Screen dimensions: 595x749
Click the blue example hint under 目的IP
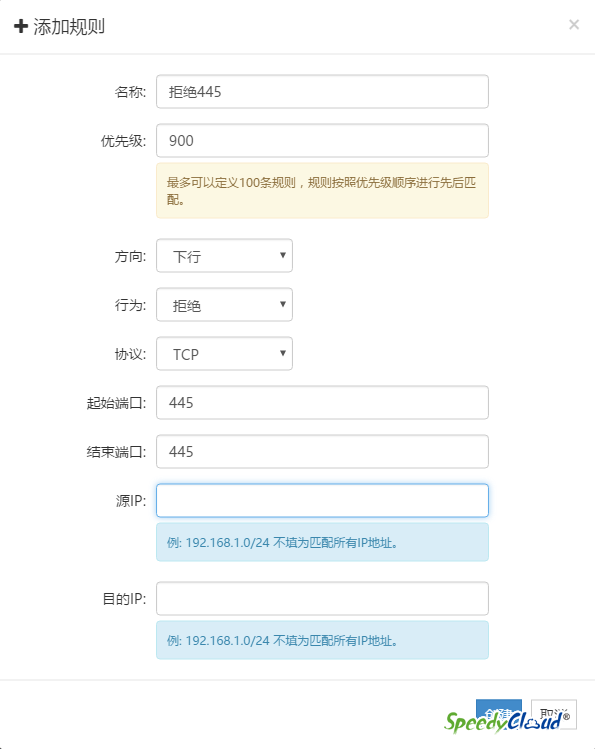click(322, 640)
